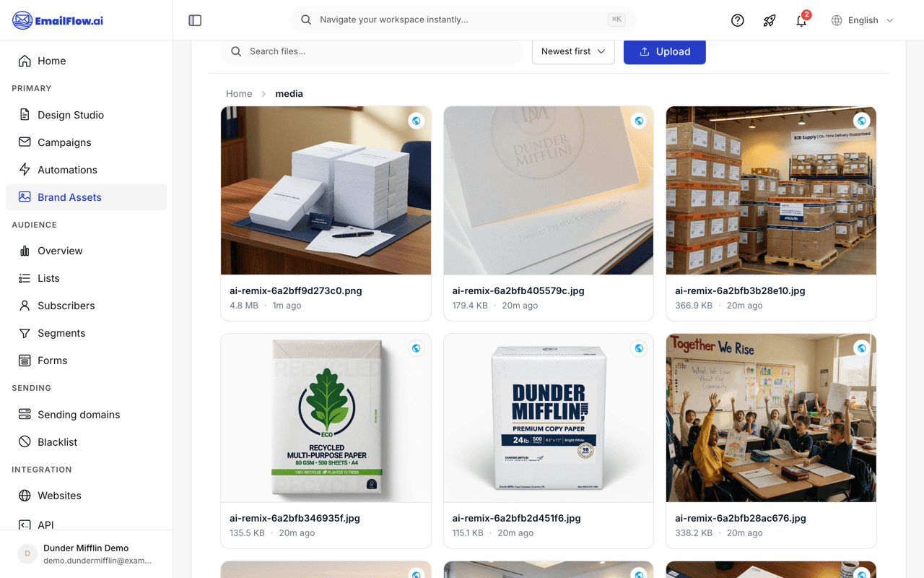This screenshot has width=924, height=578.
Task: Open Lists in sidebar
Action: pyautogui.click(x=86, y=278)
